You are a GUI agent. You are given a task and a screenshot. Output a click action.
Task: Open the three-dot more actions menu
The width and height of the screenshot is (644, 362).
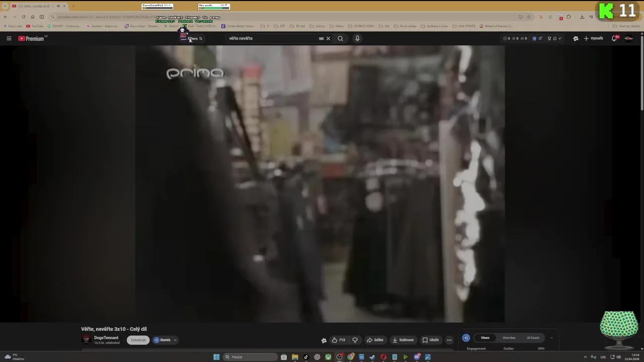coord(449,340)
